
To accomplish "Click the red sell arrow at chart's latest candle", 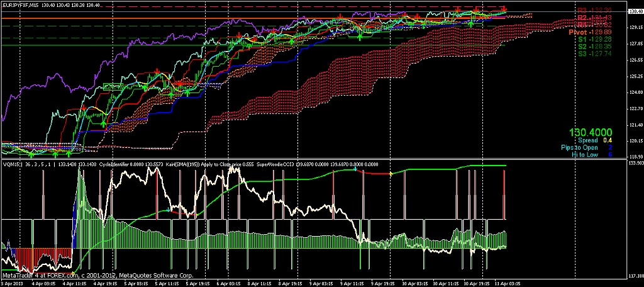I will coord(504,9).
